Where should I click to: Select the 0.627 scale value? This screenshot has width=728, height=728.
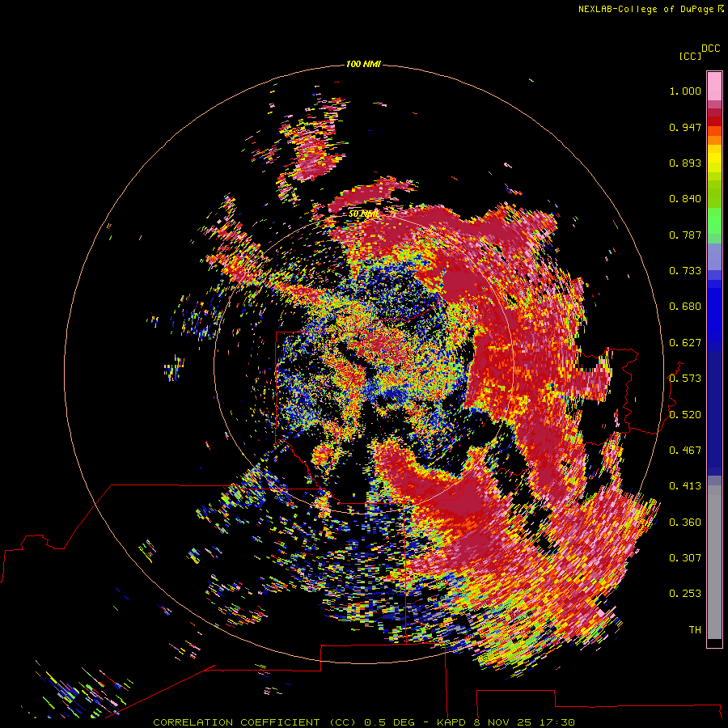(685, 343)
